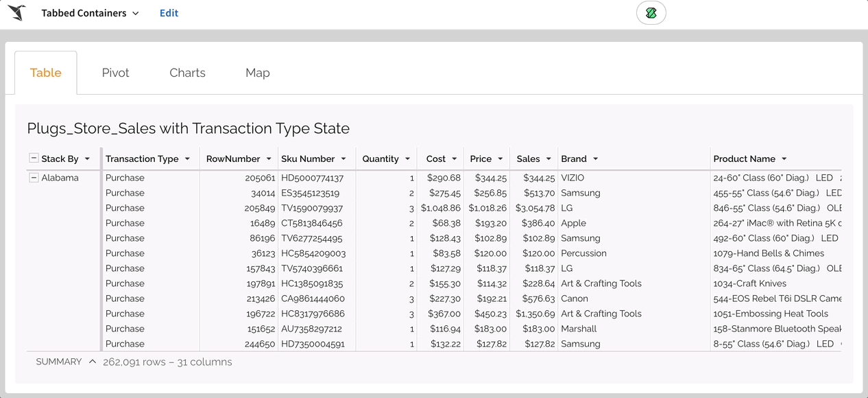The image size is (868, 398).
Task: Click the Brand column dropdown arrow
Action: click(x=595, y=159)
